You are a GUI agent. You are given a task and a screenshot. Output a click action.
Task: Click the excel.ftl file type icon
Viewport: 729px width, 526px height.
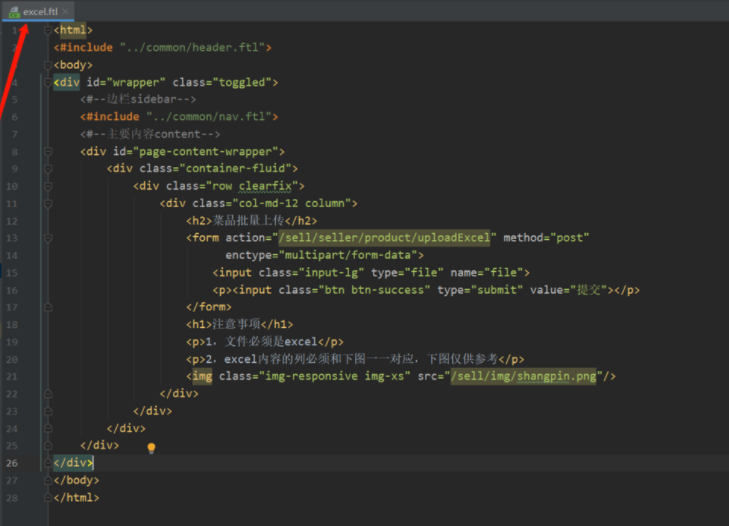[x=14, y=12]
